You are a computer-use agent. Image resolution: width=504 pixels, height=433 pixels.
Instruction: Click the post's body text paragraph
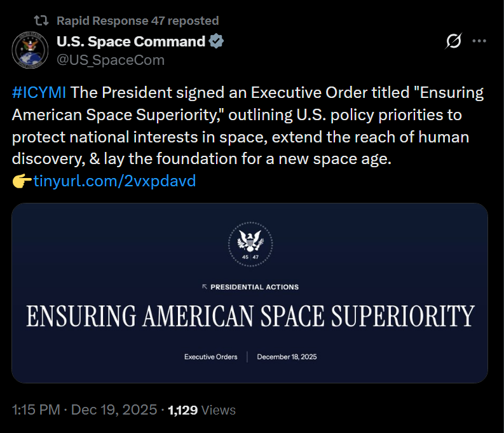point(248,127)
